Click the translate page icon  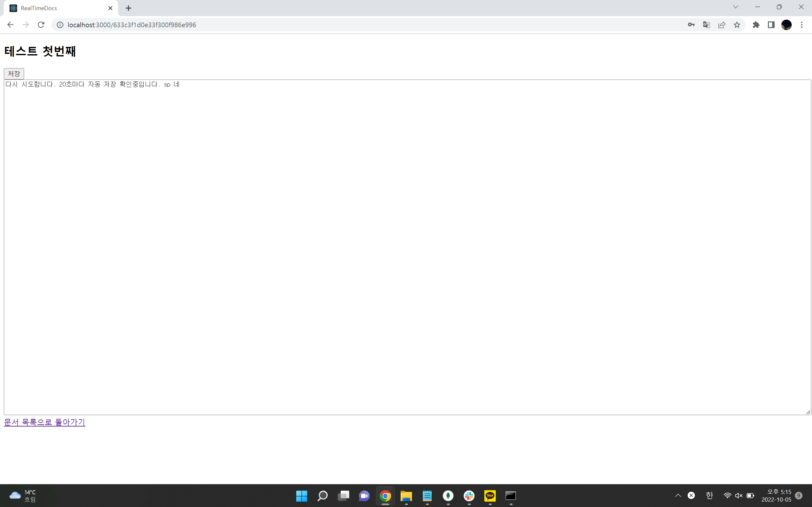(706, 25)
